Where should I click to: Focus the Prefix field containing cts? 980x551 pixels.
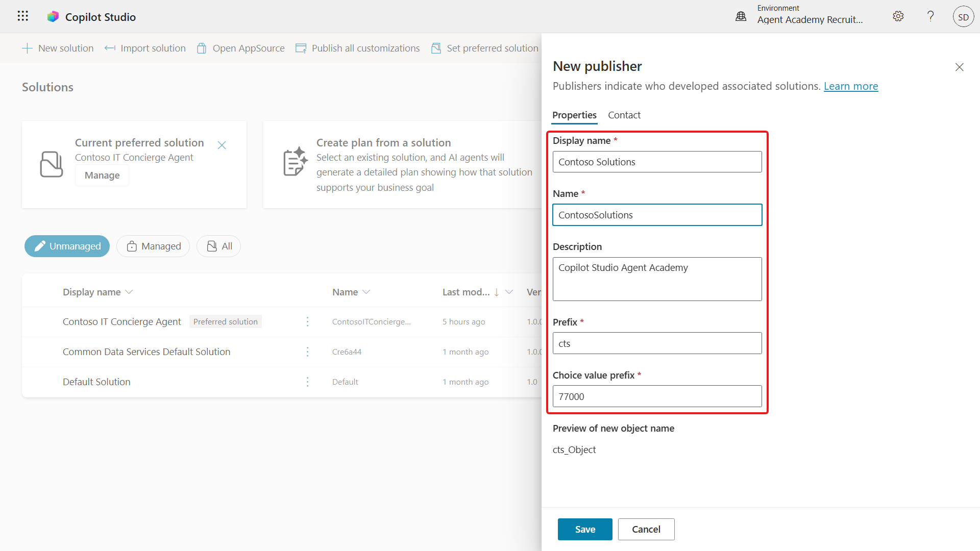(657, 343)
